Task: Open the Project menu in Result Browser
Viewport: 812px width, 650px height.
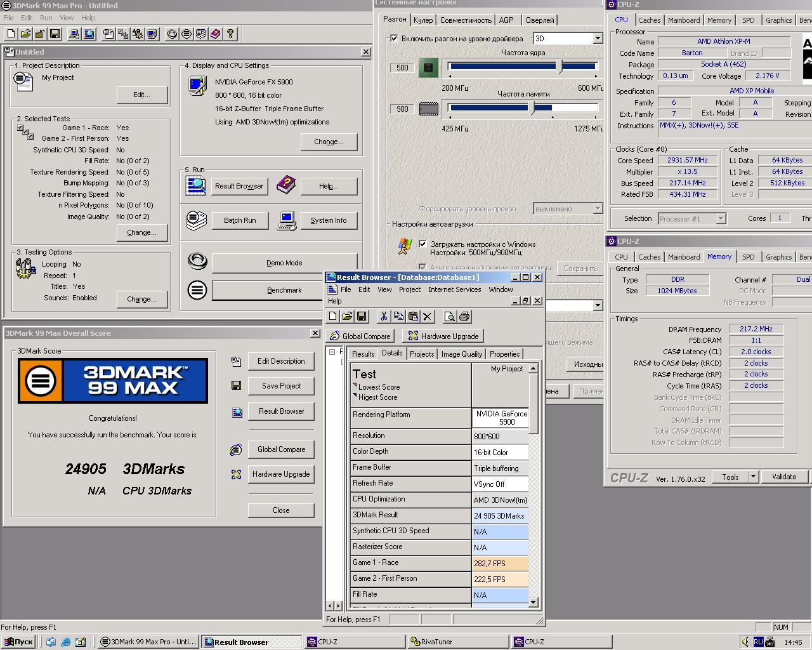Action: (410, 289)
